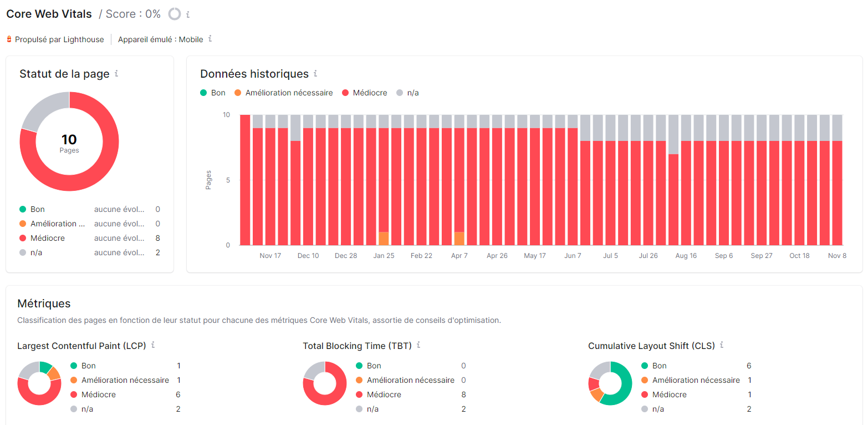Screen dimensions: 868x425
Task: Click CLS Médiocre row
Action: pos(696,394)
